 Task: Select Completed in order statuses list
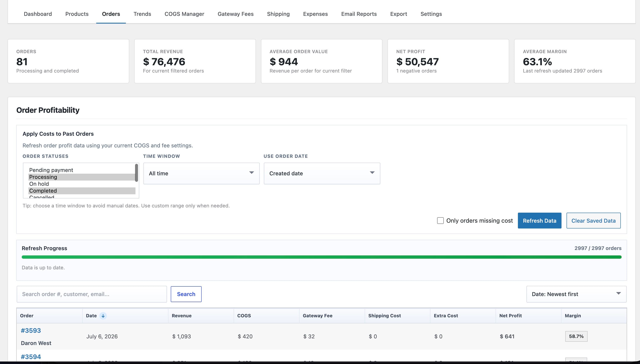[x=82, y=191]
